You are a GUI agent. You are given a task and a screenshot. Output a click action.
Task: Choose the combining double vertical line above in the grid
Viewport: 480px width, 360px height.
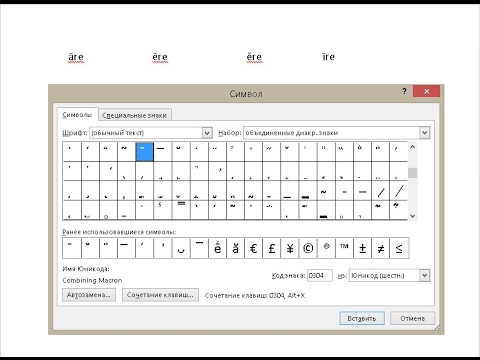[x=325, y=152]
